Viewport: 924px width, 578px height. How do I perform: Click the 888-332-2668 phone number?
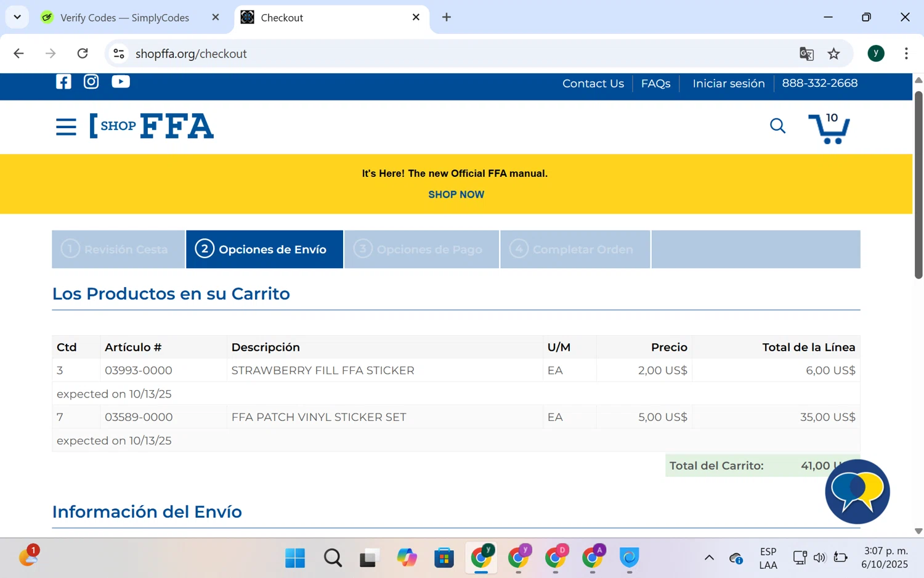(x=820, y=83)
